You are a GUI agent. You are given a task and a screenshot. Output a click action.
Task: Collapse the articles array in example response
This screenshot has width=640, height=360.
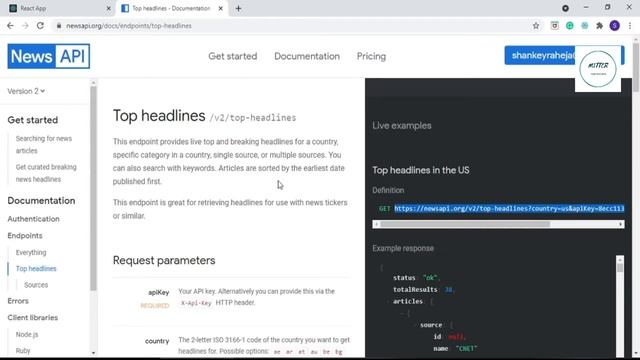pos(388,301)
